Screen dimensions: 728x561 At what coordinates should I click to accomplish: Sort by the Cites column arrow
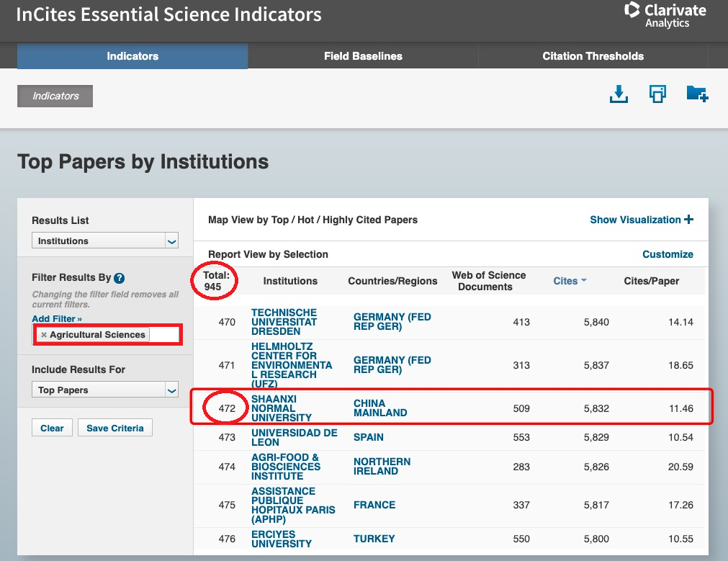click(x=584, y=280)
